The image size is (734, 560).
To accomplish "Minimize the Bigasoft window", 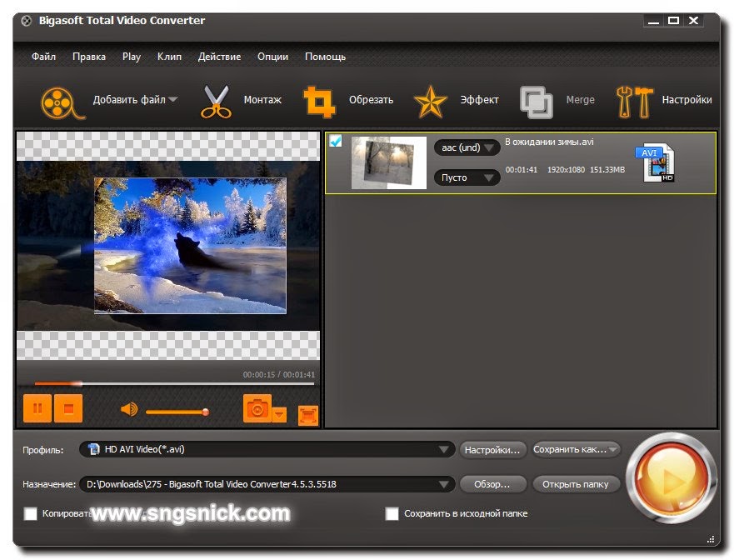I will click(x=653, y=21).
